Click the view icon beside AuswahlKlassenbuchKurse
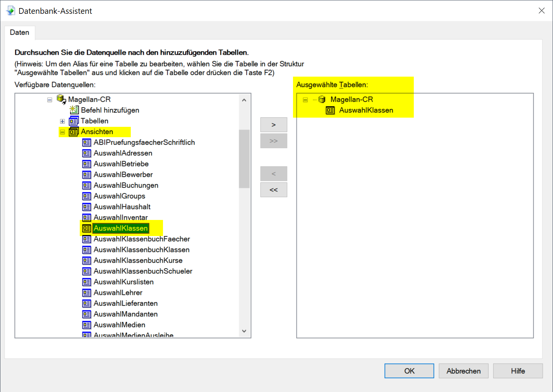This screenshot has width=553, height=392. click(87, 261)
